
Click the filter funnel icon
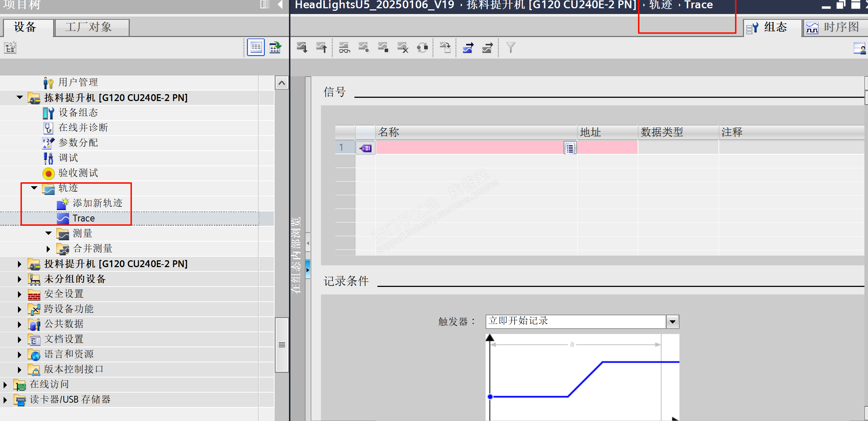pos(510,48)
